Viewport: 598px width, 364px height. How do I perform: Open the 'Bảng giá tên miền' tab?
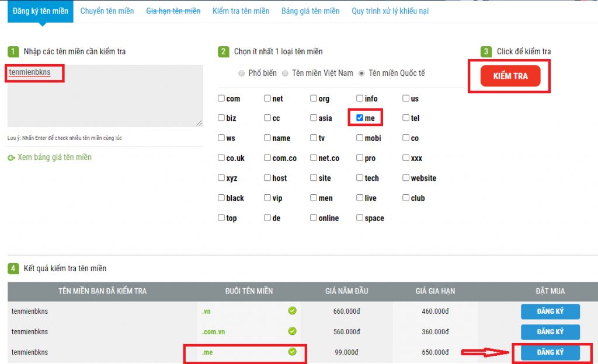click(x=310, y=11)
